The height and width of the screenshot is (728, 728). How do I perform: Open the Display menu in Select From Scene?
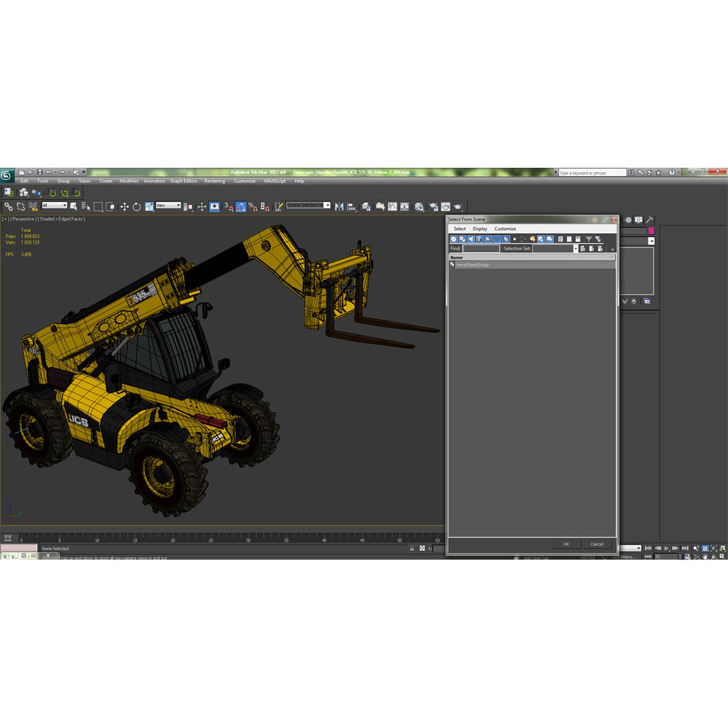click(480, 229)
